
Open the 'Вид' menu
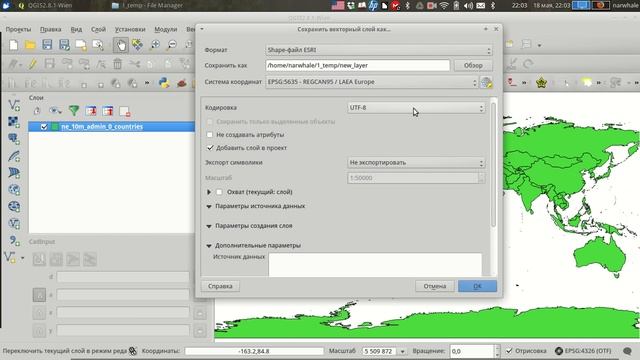(76, 29)
